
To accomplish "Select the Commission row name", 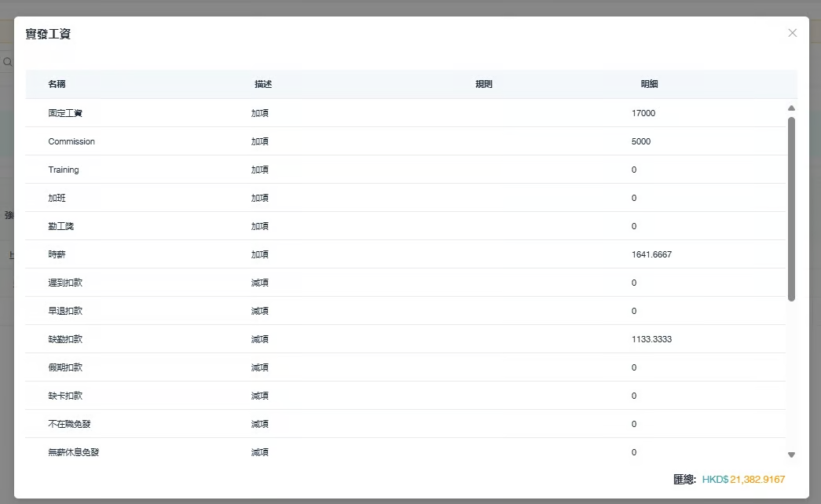I will (x=71, y=141).
